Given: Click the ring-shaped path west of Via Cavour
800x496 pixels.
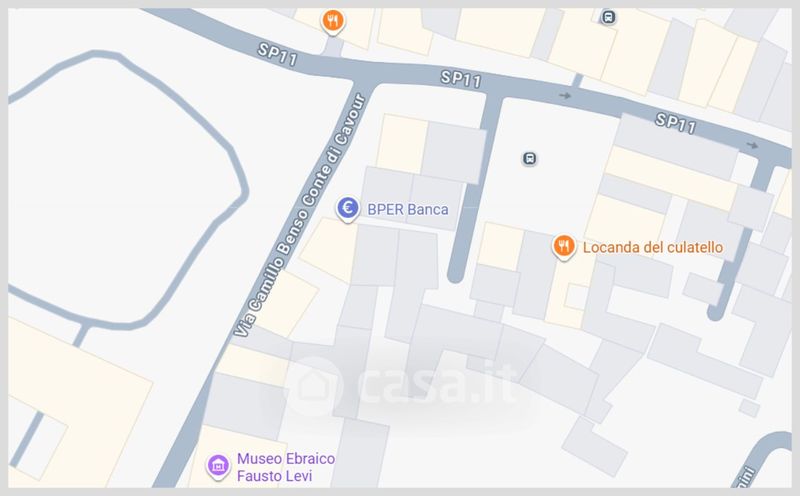Looking at the screenshot, I should 128,189.
